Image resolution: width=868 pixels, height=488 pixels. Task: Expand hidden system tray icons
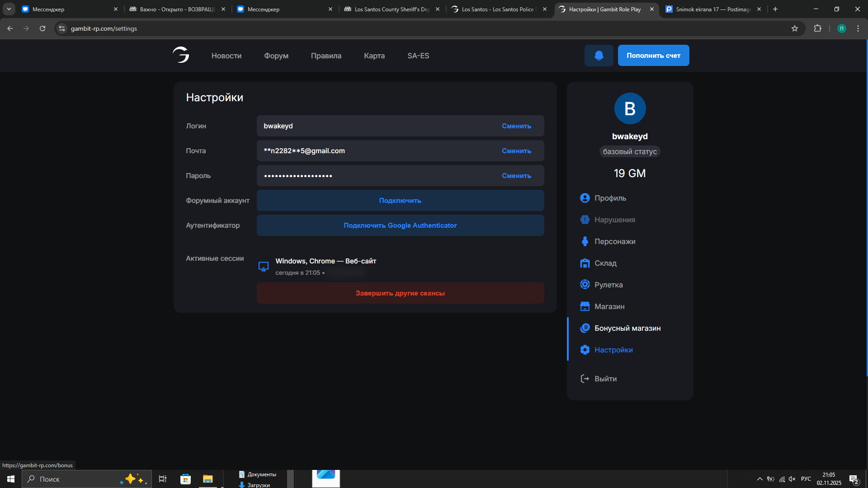point(759,479)
